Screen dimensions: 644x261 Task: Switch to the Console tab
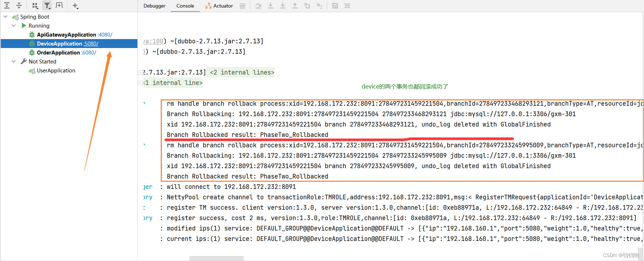click(185, 6)
